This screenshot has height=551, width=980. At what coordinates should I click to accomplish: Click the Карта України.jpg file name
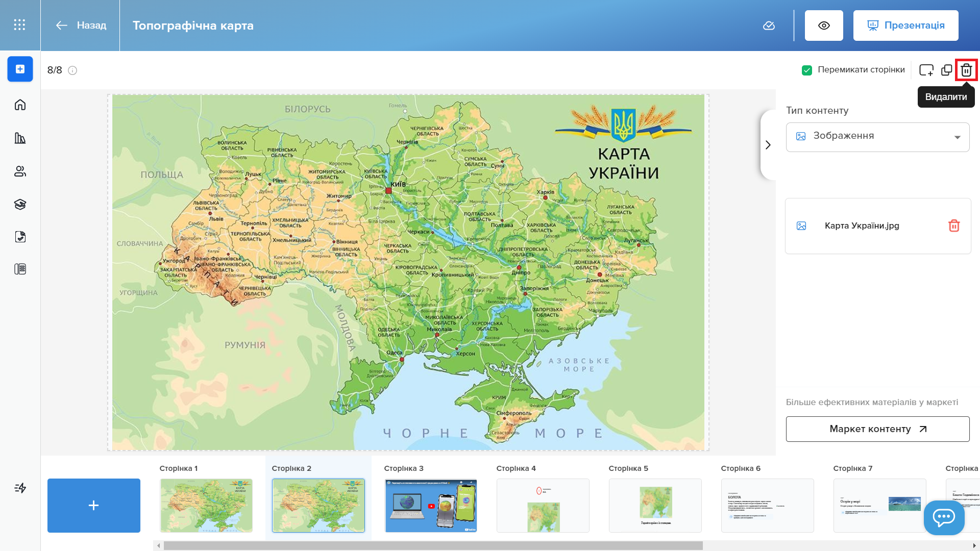click(862, 226)
